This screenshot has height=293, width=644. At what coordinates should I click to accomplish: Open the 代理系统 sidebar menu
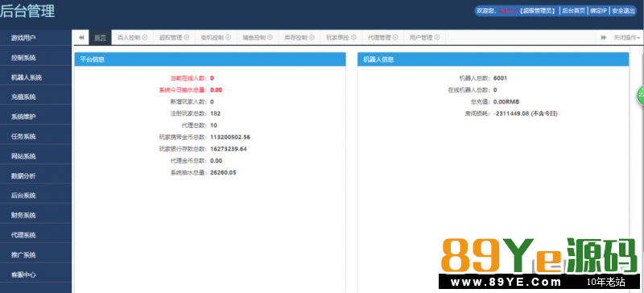pos(35,235)
